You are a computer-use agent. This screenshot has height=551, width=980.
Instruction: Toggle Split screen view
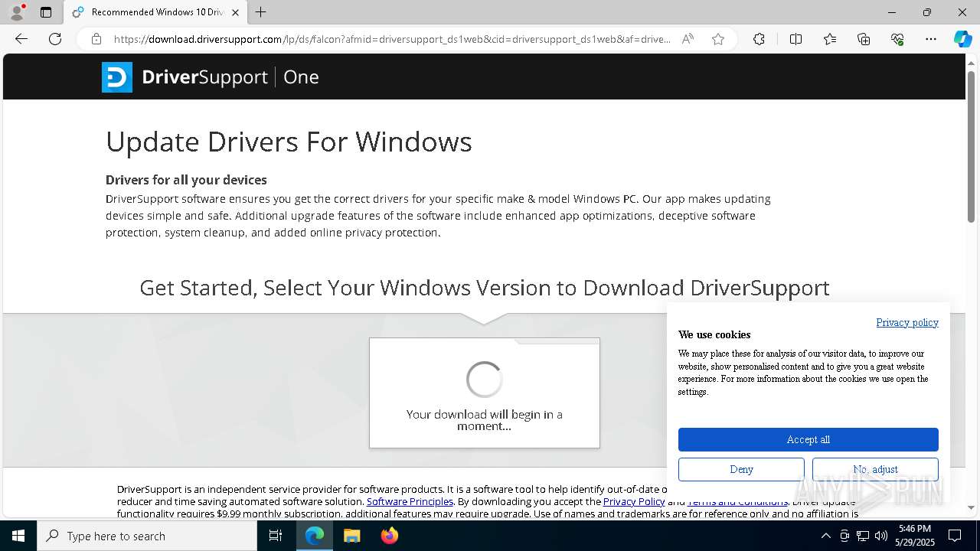pyautogui.click(x=795, y=39)
